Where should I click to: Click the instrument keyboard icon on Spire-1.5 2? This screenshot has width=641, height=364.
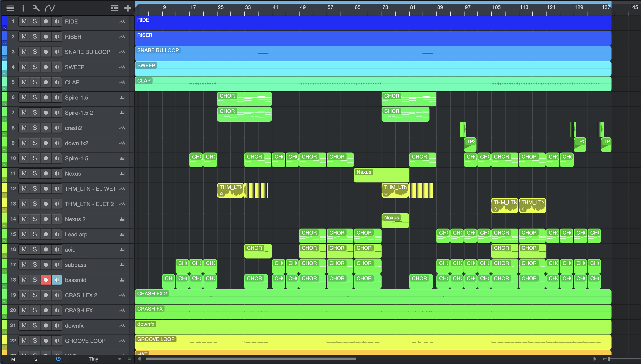pyautogui.click(x=122, y=112)
